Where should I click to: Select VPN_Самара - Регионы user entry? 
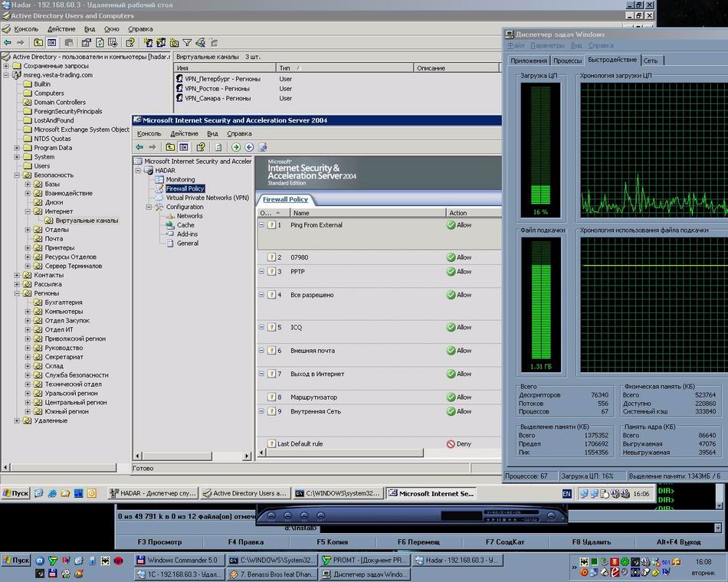214,98
